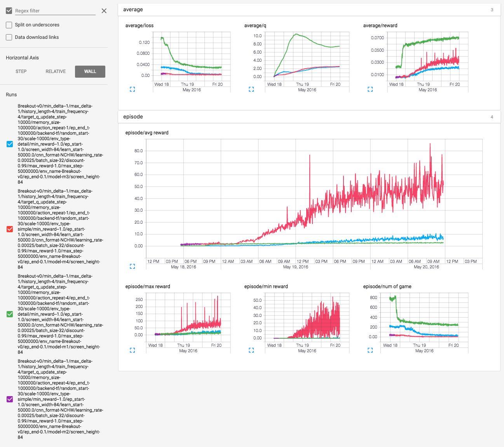Viewport: 504px width, 447px height.
Task: Click the 'average/reward' chart title
Action: tap(380, 26)
